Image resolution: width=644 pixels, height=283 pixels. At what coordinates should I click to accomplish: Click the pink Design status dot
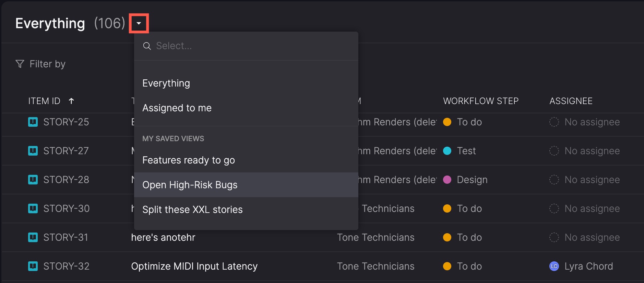tap(447, 180)
